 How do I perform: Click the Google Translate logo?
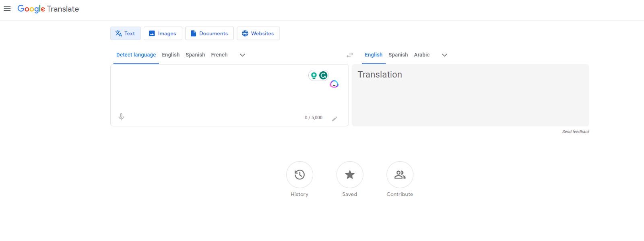click(x=48, y=9)
